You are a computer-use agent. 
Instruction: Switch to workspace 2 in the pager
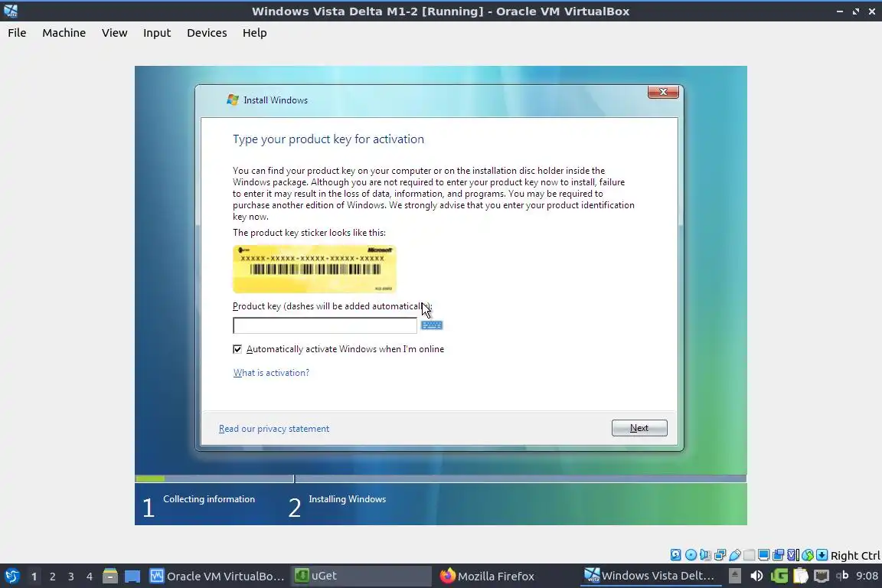tap(52, 577)
